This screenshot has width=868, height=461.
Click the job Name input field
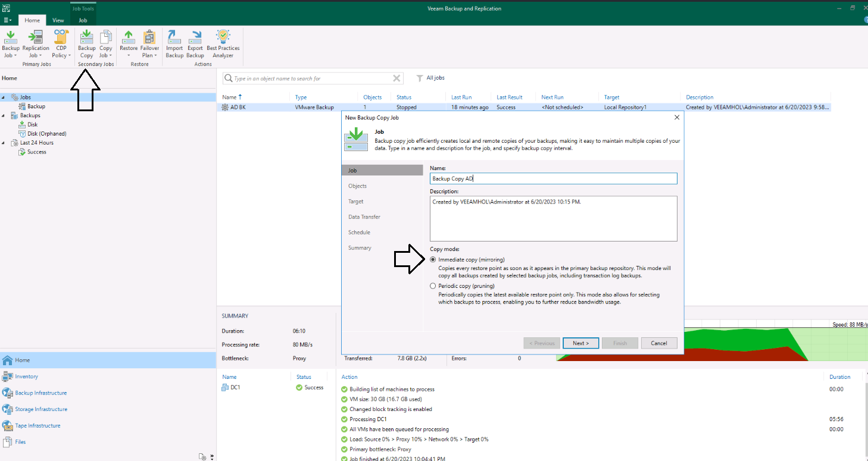[x=553, y=178]
